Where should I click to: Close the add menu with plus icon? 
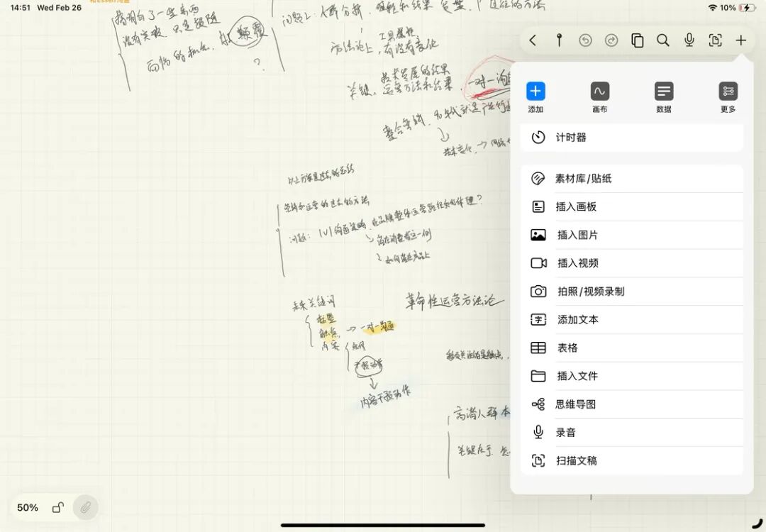741,40
